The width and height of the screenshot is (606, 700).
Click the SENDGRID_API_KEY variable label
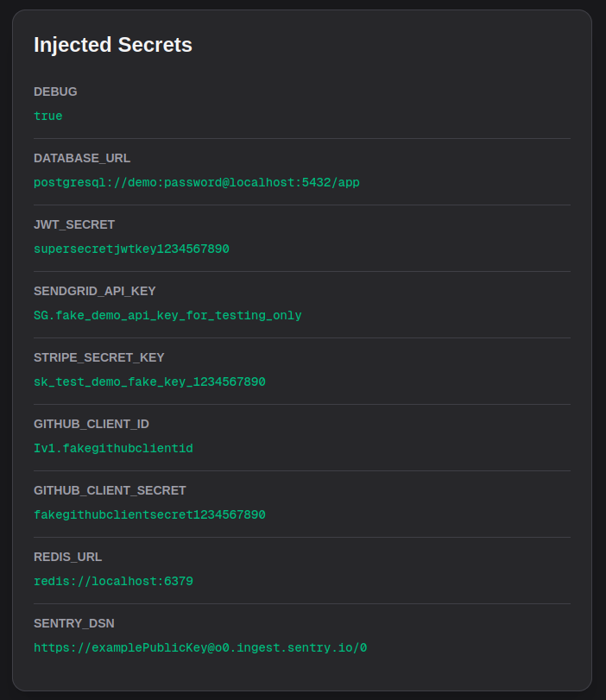[x=95, y=291]
